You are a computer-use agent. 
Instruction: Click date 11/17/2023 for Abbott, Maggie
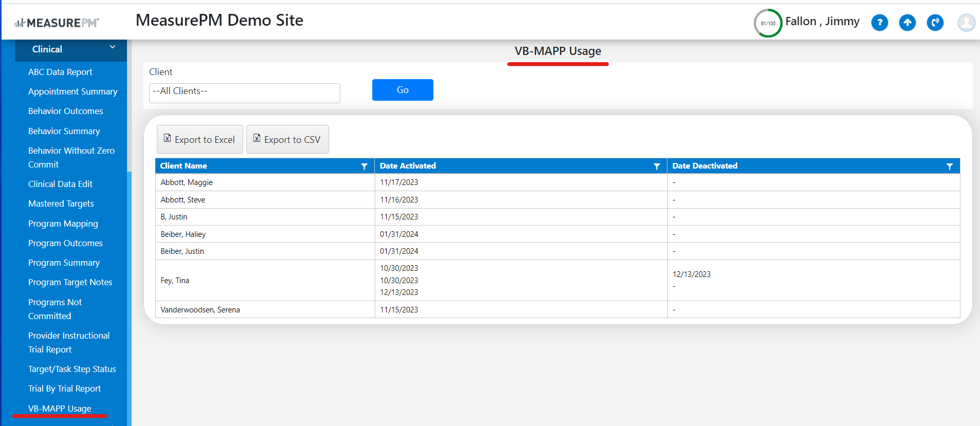point(399,182)
